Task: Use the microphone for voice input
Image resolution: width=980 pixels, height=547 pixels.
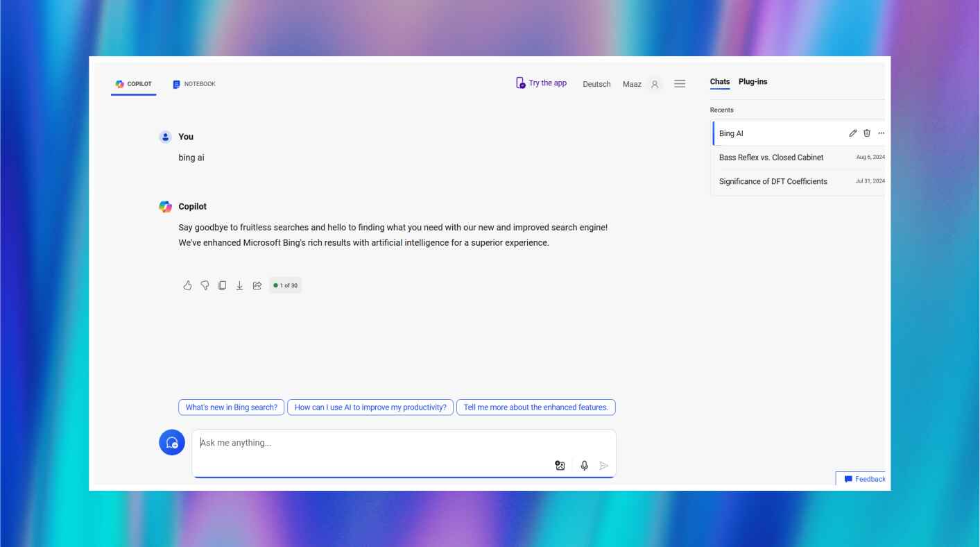Action: [x=584, y=466]
